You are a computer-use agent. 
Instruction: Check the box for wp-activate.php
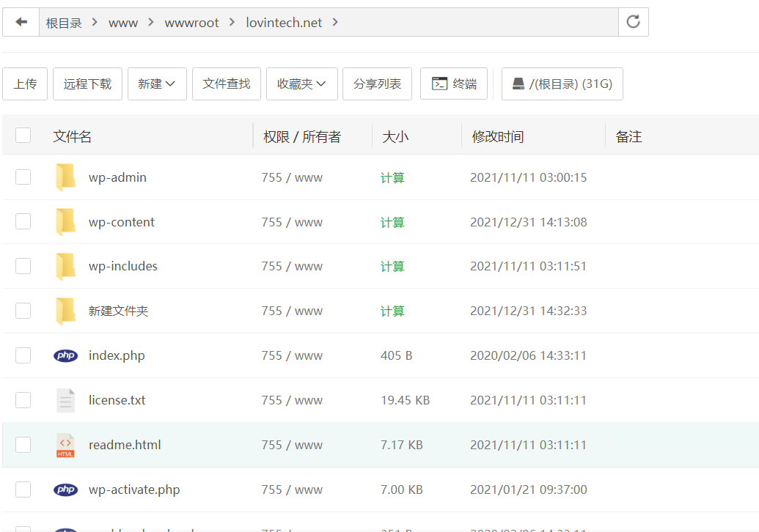(x=23, y=489)
